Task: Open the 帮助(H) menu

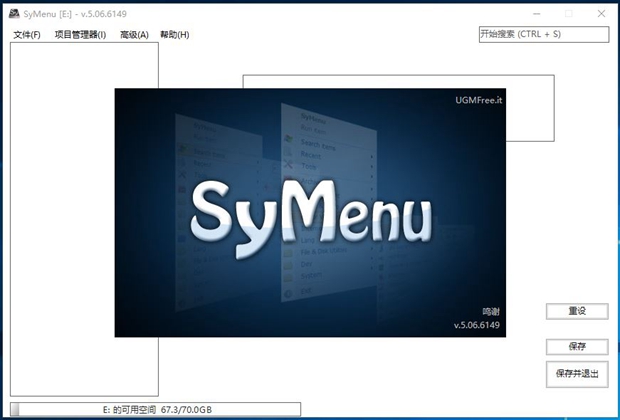Action: (174, 35)
